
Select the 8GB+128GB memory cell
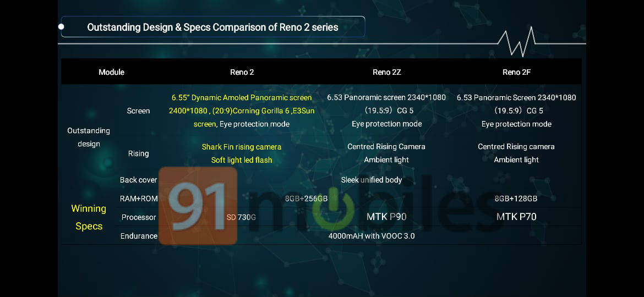(516, 199)
